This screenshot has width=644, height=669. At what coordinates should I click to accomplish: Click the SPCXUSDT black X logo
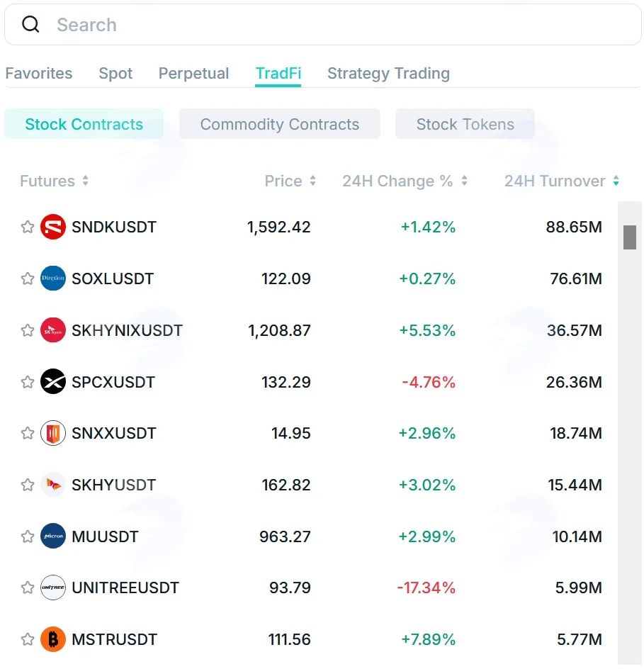[x=53, y=381]
